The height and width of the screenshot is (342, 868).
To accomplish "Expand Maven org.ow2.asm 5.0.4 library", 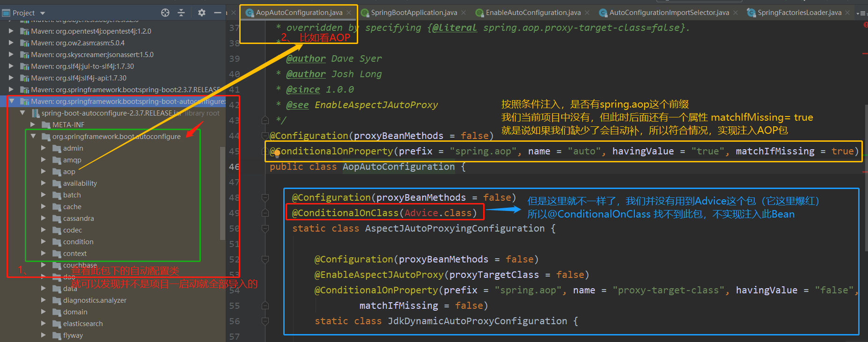I will point(11,43).
